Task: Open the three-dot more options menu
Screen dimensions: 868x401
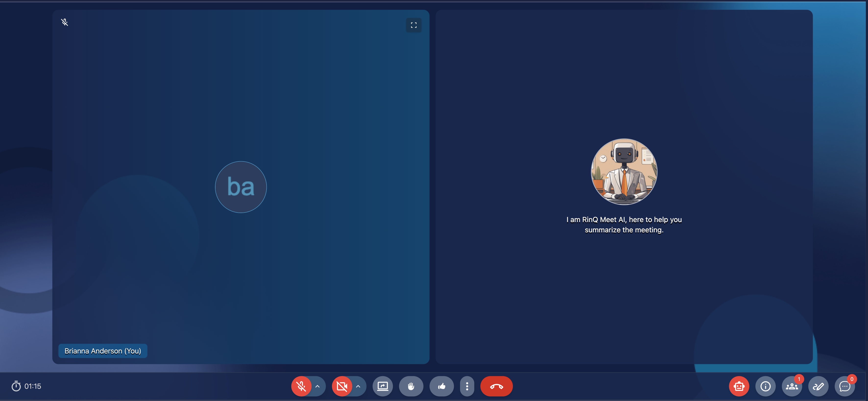Action: [x=467, y=386]
